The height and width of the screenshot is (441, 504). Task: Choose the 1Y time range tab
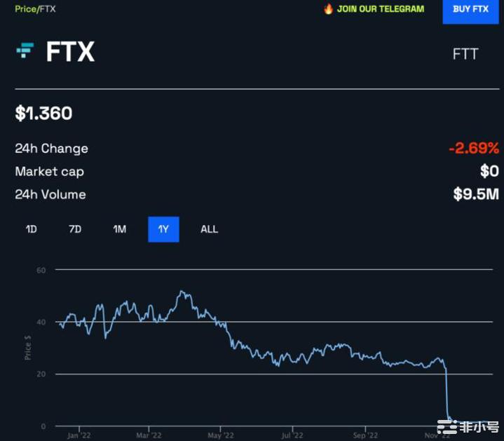[163, 229]
